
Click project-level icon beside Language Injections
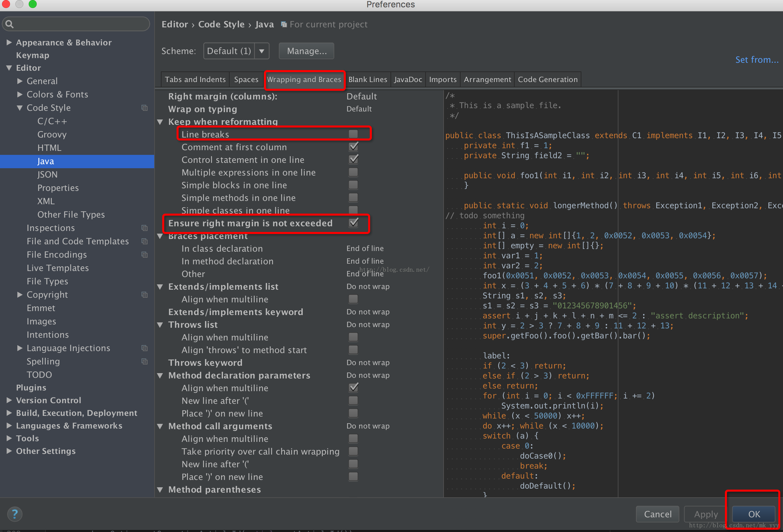(x=145, y=348)
